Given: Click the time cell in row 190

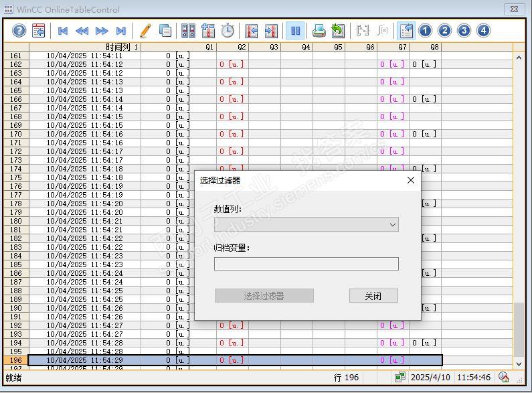Looking at the screenshot, I should [85, 308].
